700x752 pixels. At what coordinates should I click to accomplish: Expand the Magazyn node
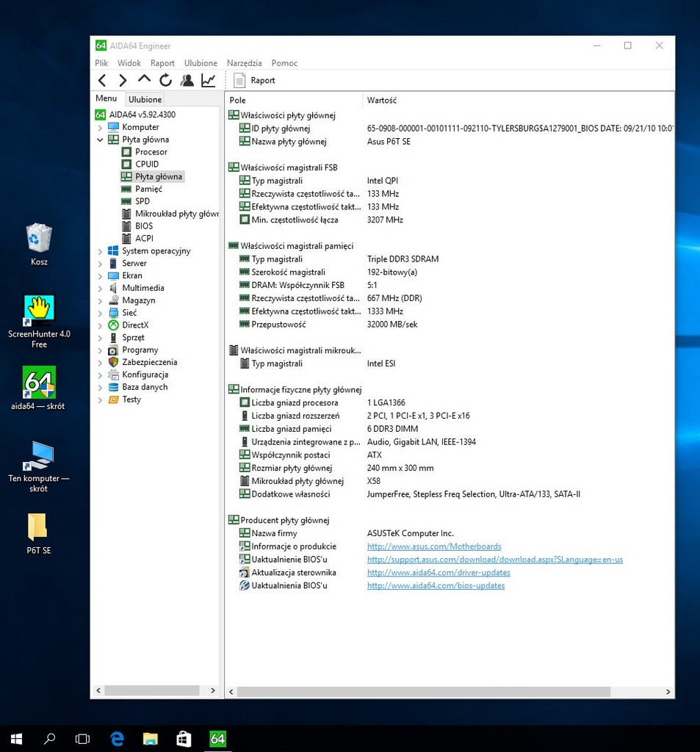100,300
